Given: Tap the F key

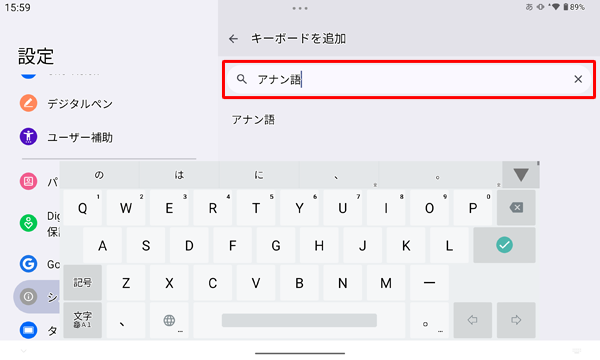Looking at the screenshot, I should 233,245.
